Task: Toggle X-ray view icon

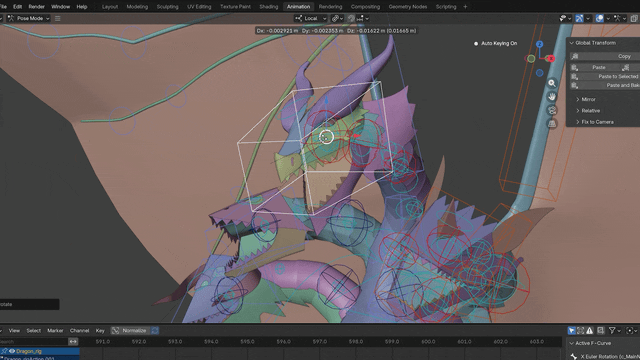Action: click(634, 18)
